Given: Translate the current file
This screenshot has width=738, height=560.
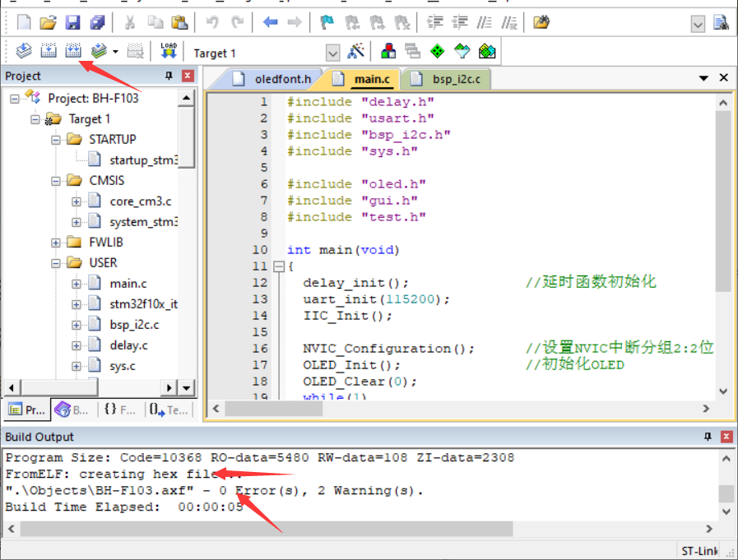Looking at the screenshot, I should pyautogui.click(x=24, y=50).
